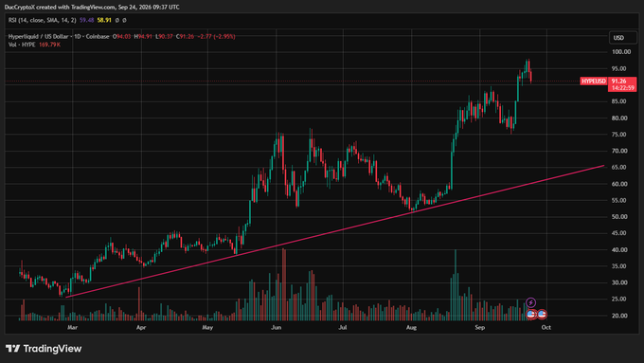Click the DucCryptoX created with TradingView.com header text
The height and width of the screenshot is (363, 644).
(92, 7)
